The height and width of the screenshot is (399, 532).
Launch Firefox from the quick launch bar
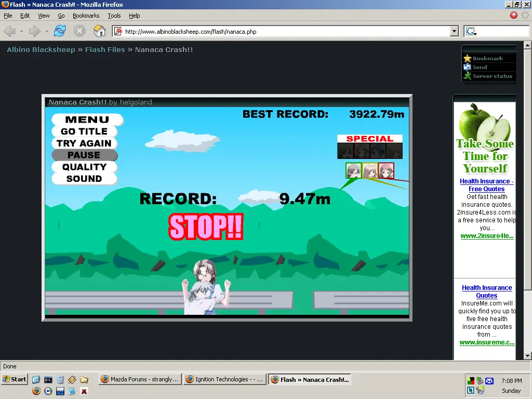[x=35, y=391]
